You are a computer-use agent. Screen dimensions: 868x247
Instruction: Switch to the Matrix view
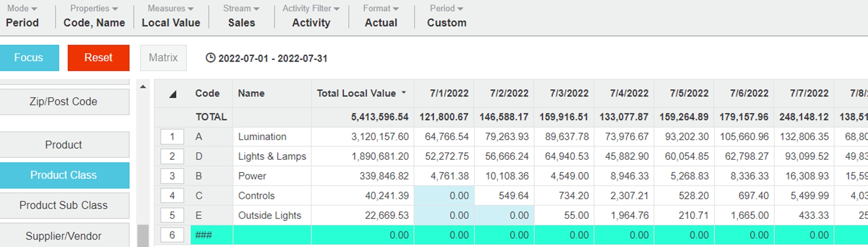click(x=163, y=58)
